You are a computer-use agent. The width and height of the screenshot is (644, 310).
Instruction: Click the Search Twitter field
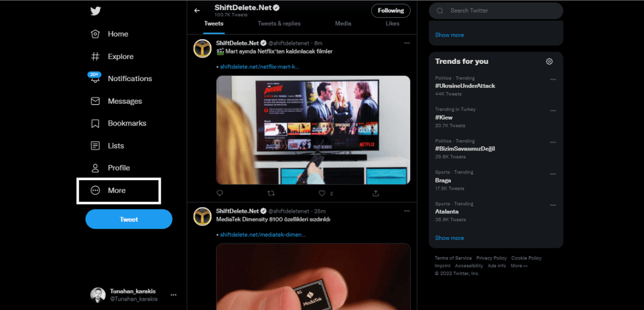496,10
